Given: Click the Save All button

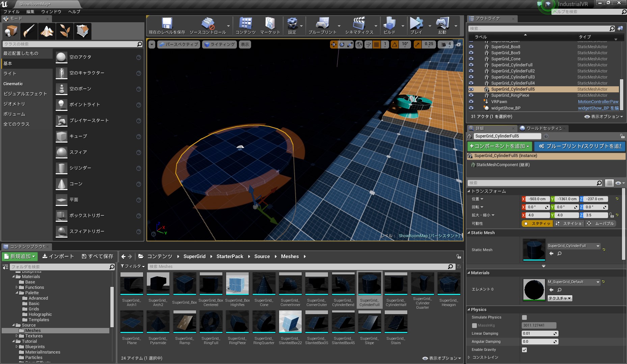Looking at the screenshot, I should [98, 256].
